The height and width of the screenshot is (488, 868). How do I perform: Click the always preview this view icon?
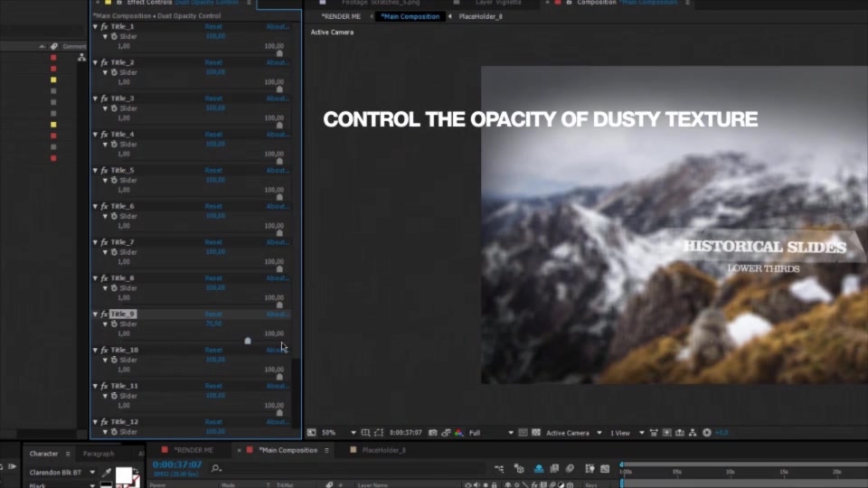pyautogui.click(x=312, y=433)
